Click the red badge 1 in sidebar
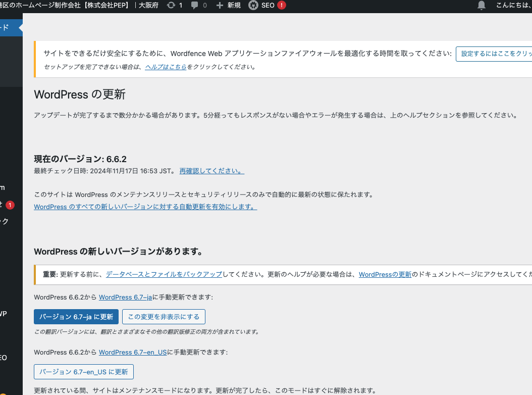Screen dimensions: 532x395 pos(10,205)
